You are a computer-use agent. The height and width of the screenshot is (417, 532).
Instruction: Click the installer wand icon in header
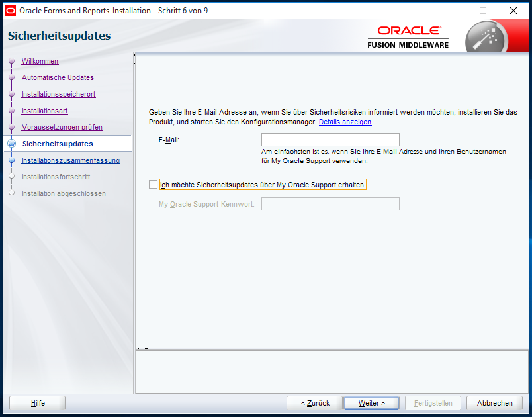click(486, 38)
